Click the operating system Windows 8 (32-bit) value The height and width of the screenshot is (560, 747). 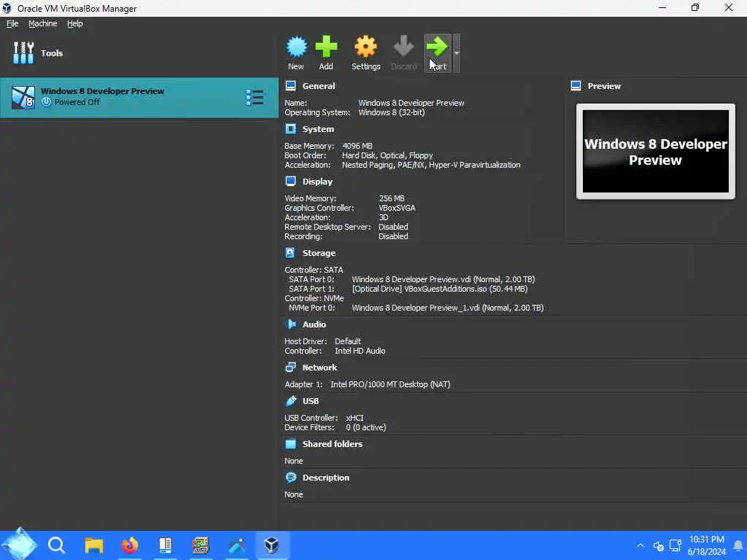[x=391, y=112]
